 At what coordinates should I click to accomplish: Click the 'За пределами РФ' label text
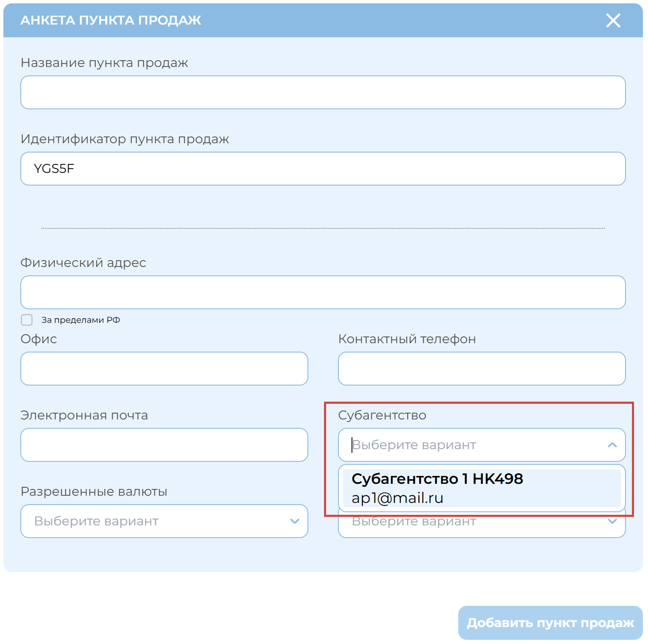[80, 320]
